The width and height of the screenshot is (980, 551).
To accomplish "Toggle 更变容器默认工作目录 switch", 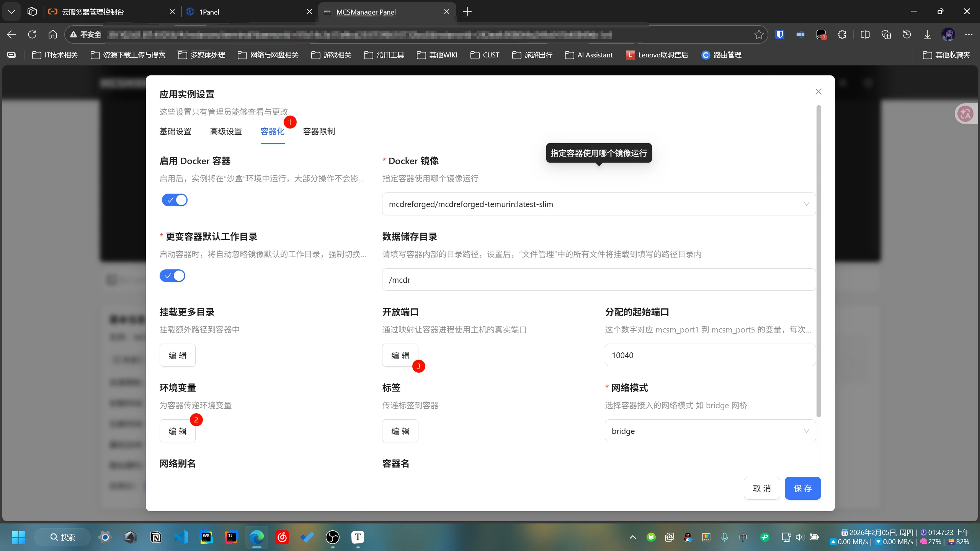I will pyautogui.click(x=172, y=275).
